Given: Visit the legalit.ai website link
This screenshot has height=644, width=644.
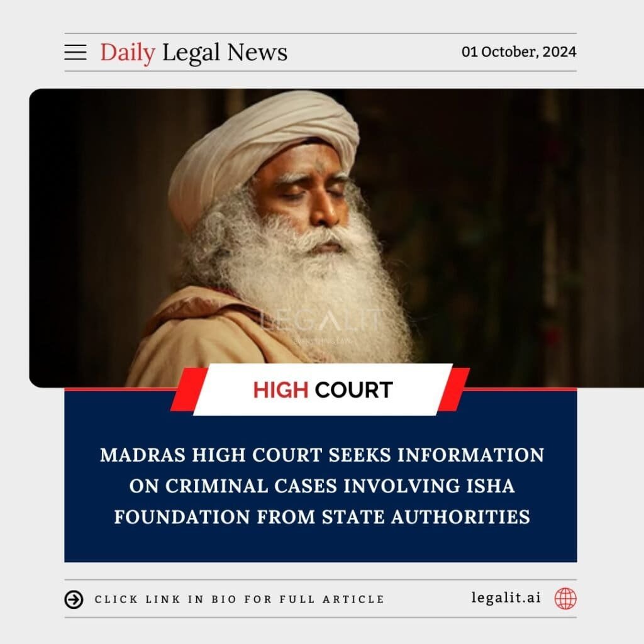Looking at the screenshot, I should 506,597.
